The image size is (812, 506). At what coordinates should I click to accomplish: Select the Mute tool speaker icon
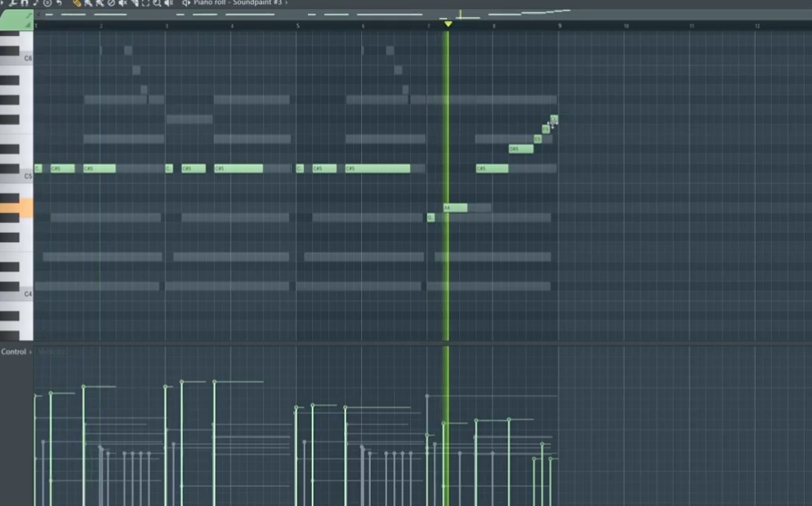click(x=123, y=2)
